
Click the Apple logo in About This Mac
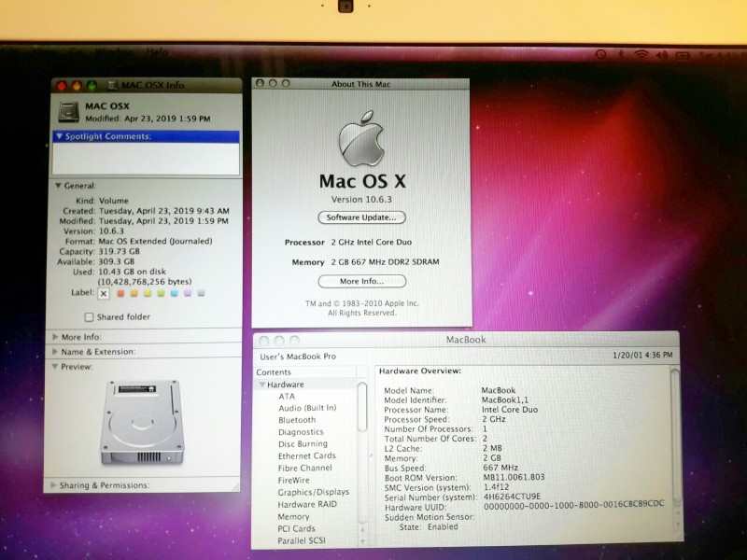[x=361, y=138]
